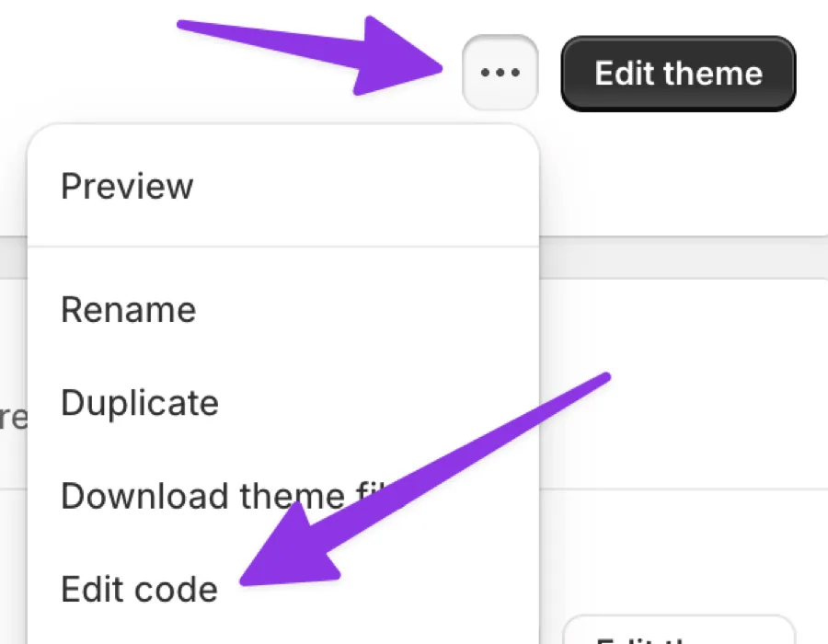Select Rename in the theme menu
This screenshot has width=828, height=644.
coord(128,310)
